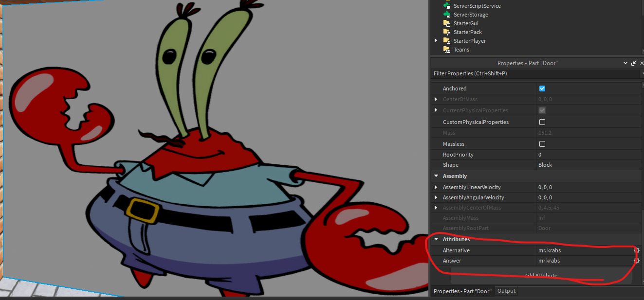Switch to the Output tab
644x300 pixels.
pos(506,291)
